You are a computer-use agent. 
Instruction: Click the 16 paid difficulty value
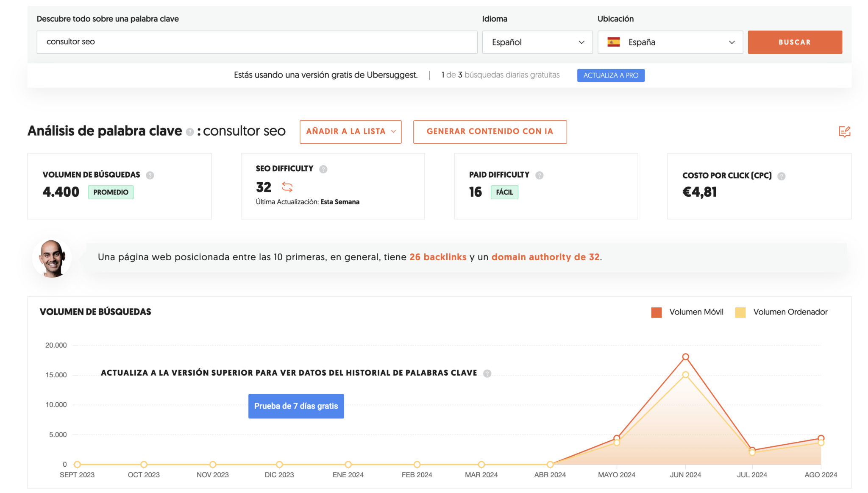pos(475,192)
